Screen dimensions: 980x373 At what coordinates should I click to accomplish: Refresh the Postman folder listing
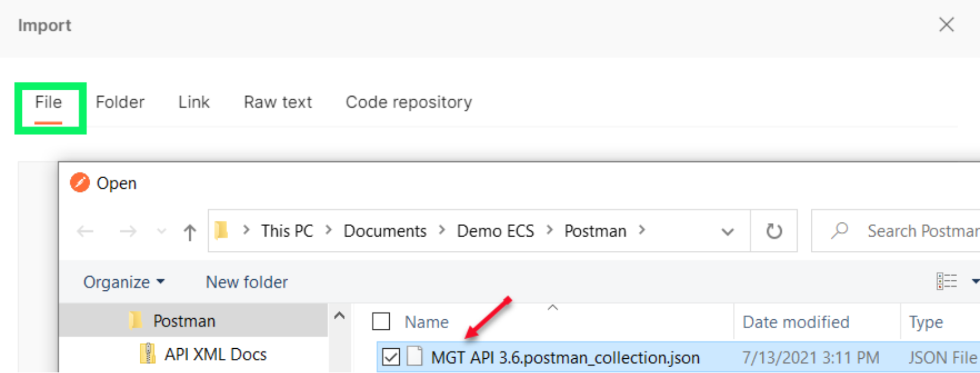pyautogui.click(x=774, y=231)
